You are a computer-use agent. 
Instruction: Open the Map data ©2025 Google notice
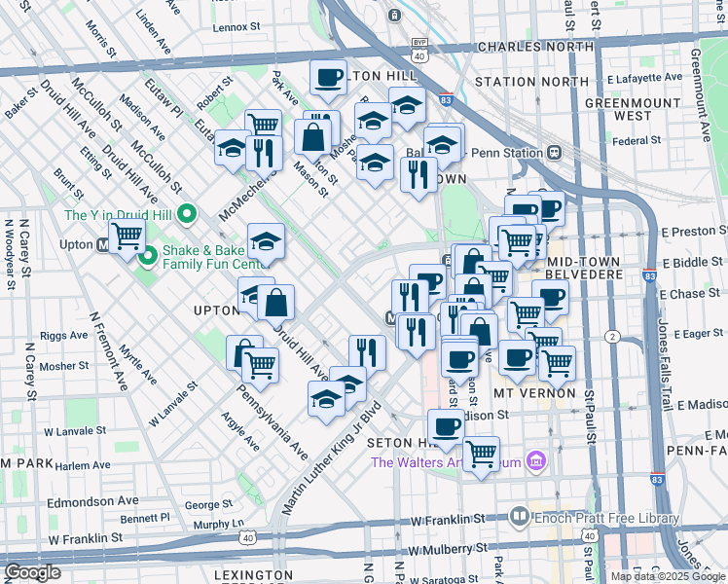[668, 576]
